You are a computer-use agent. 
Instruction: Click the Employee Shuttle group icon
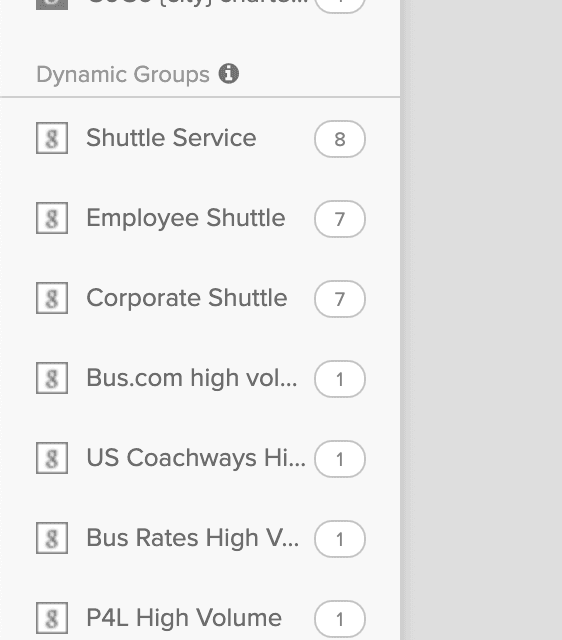[52, 218]
